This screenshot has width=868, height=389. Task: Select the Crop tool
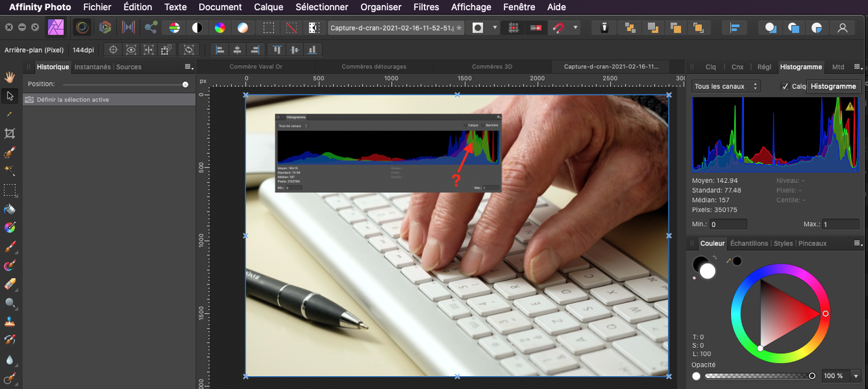coord(9,134)
